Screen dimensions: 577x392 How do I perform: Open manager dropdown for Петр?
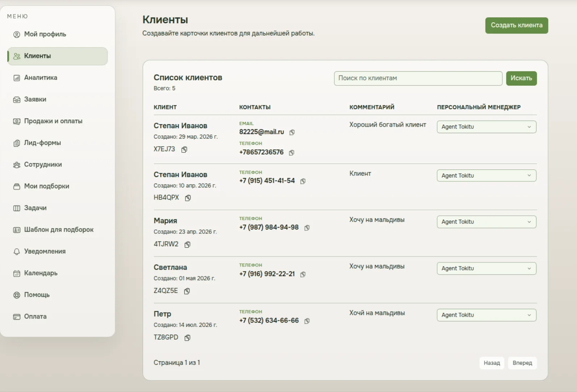point(486,315)
